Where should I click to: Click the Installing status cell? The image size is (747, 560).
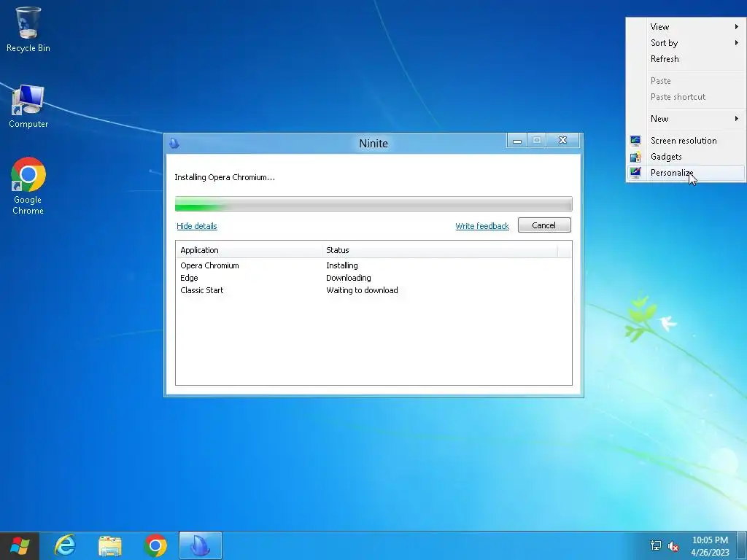342,265
